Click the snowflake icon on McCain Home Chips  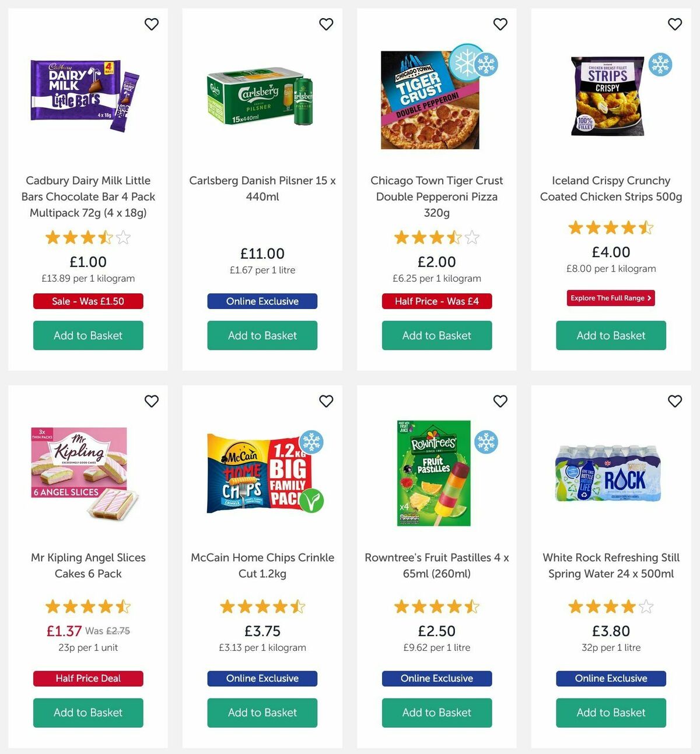(x=311, y=442)
